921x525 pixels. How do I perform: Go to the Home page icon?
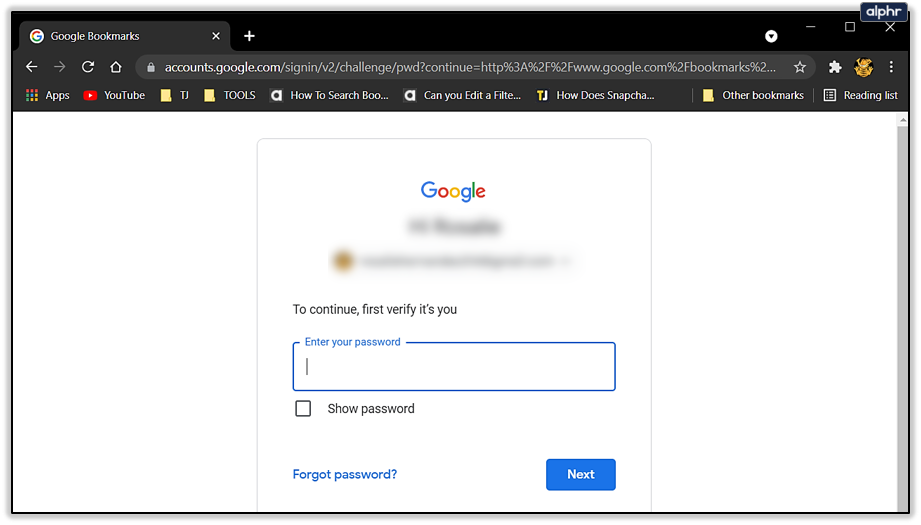(116, 67)
